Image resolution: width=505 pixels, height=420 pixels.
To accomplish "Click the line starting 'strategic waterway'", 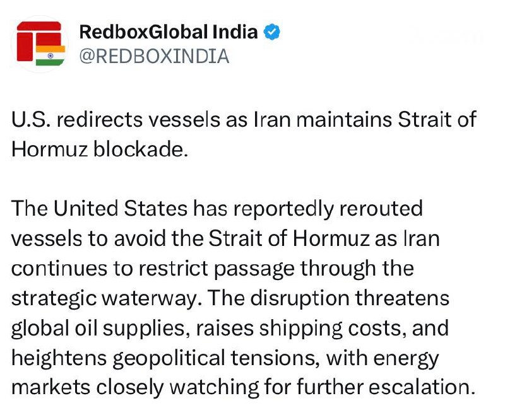I will (230, 298).
